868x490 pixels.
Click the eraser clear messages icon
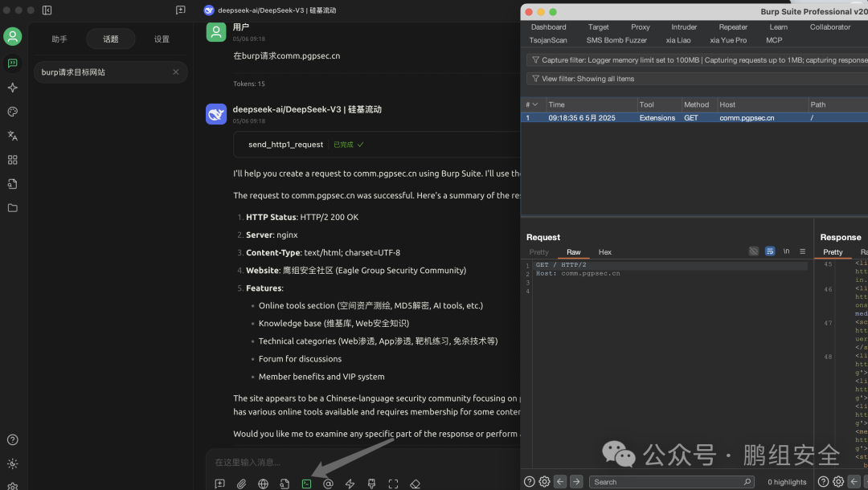pyautogui.click(x=416, y=484)
